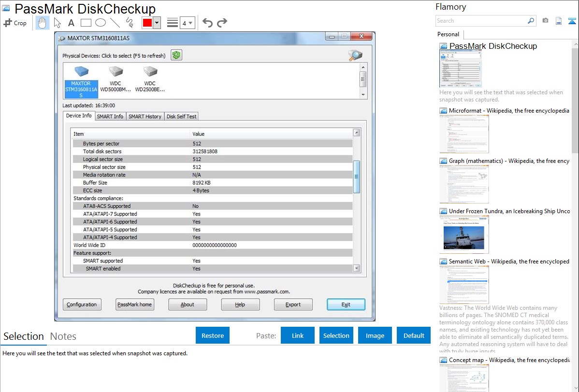The width and height of the screenshot is (579, 392).
Task: Switch to the Selection tab
Action: 24,336
